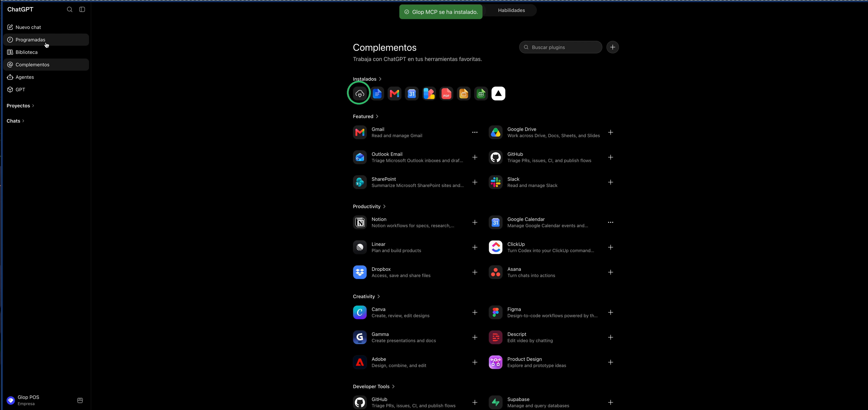Expand the Productivity category
The height and width of the screenshot is (410, 868).
tap(369, 207)
